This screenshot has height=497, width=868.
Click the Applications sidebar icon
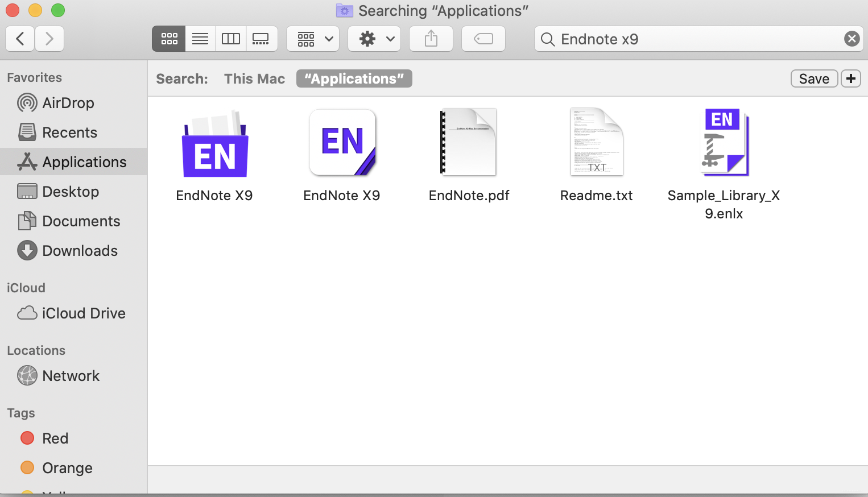tap(27, 162)
